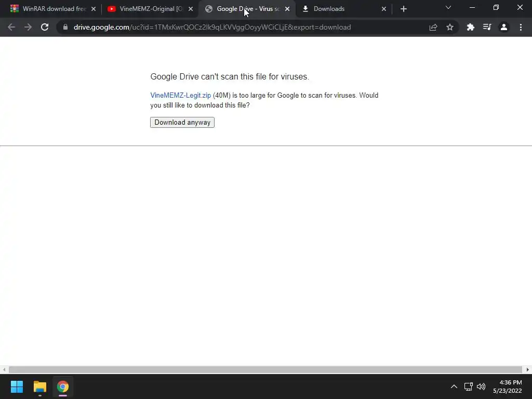Click the horizontal scrollbar track
Image resolution: width=532 pixels, height=399 pixels.
(x=265, y=369)
